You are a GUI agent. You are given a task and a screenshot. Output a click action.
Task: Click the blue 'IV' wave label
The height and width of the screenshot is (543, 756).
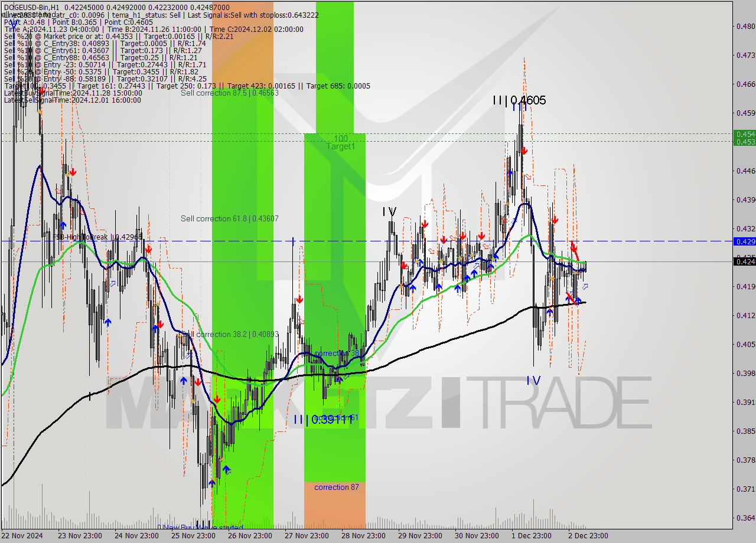[533, 381]
